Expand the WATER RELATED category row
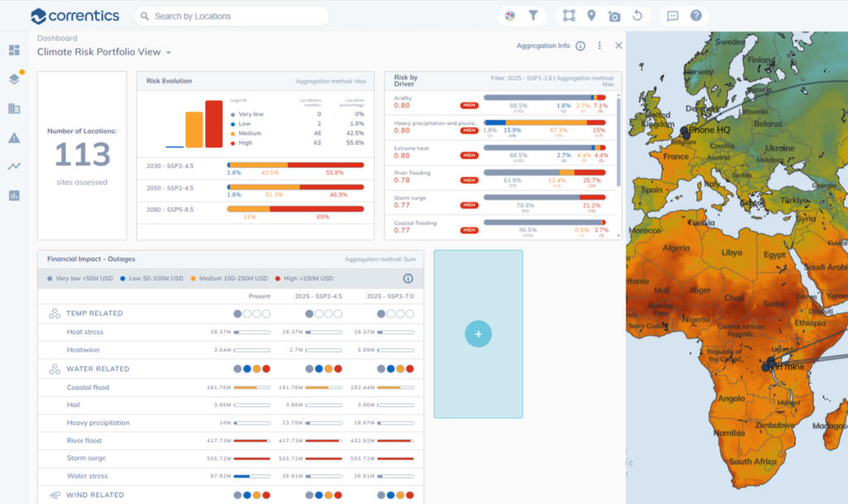The image size is (848, 504). 230,369
